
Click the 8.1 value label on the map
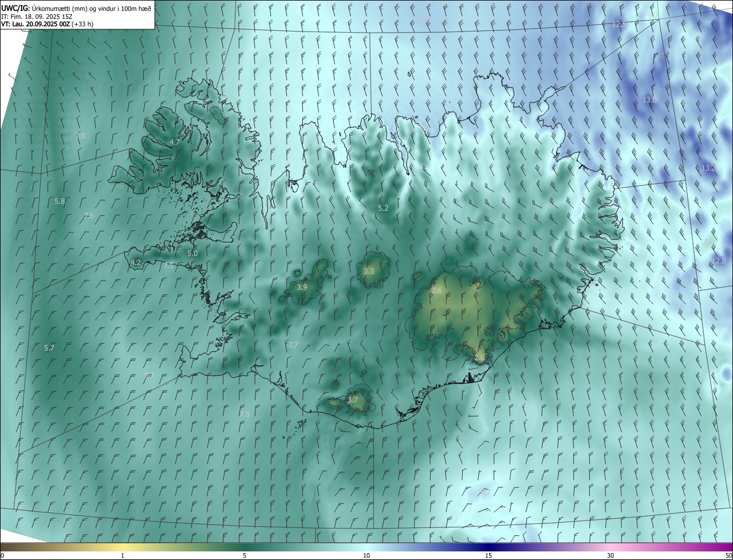[149, 375]
